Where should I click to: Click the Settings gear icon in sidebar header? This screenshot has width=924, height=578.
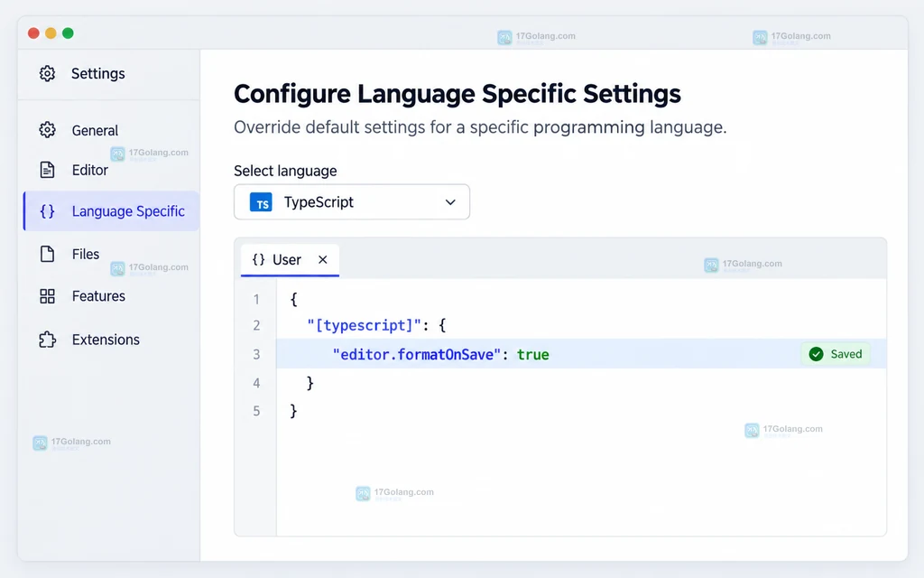47,74
